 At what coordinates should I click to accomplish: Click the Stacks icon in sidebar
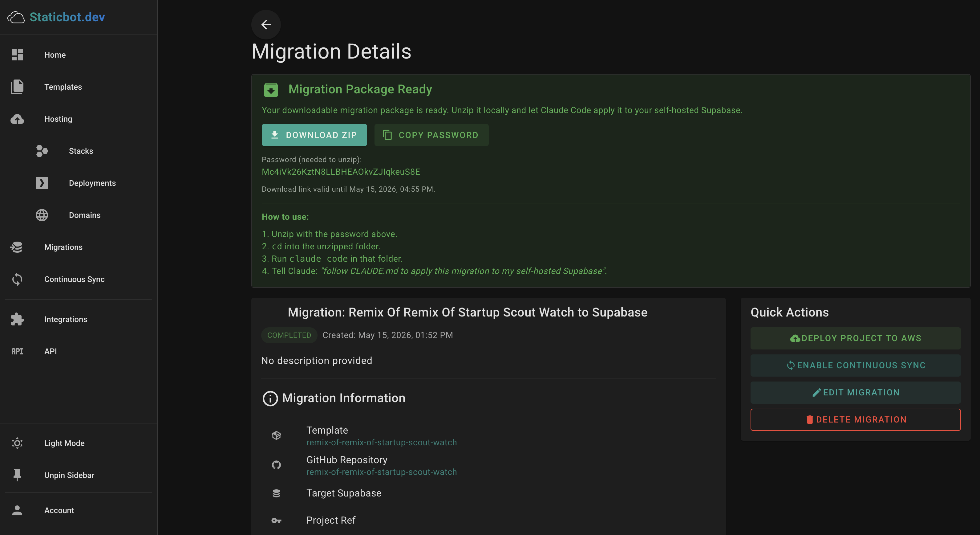click(x=42, y=151)
